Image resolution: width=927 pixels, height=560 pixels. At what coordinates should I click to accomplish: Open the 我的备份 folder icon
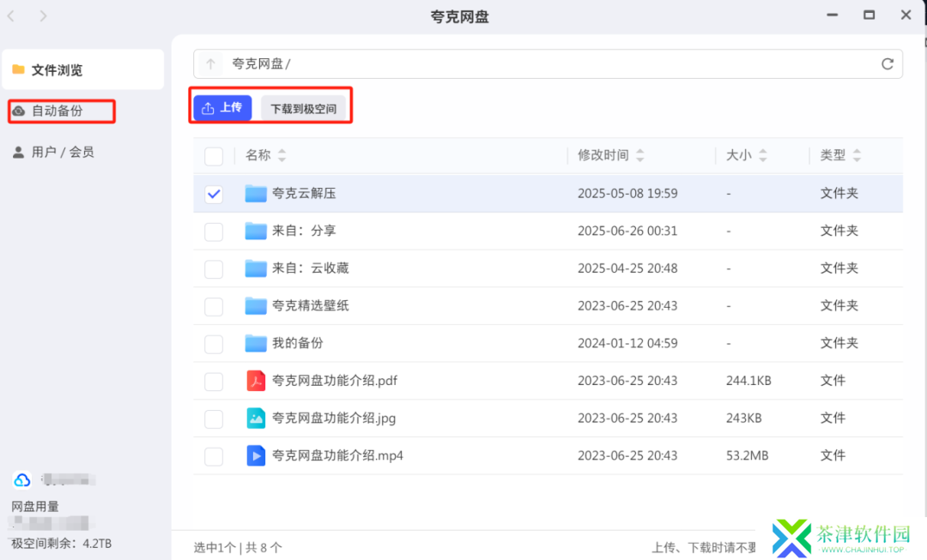pos(256,343)
